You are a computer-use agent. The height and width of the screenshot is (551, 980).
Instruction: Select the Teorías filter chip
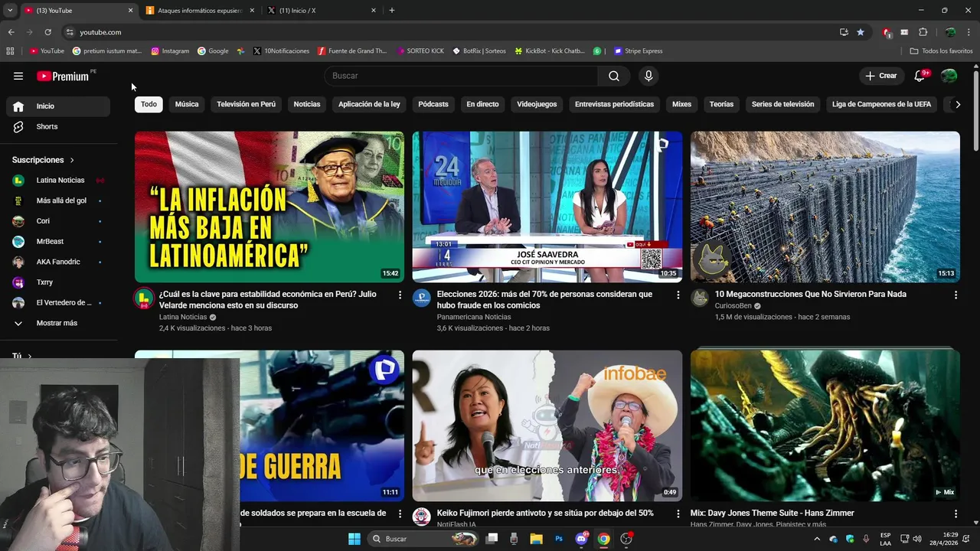coord(721,104)
